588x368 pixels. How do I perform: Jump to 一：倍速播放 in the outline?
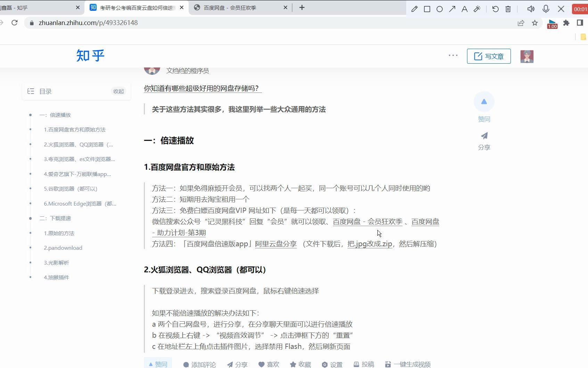pos(55,115)
